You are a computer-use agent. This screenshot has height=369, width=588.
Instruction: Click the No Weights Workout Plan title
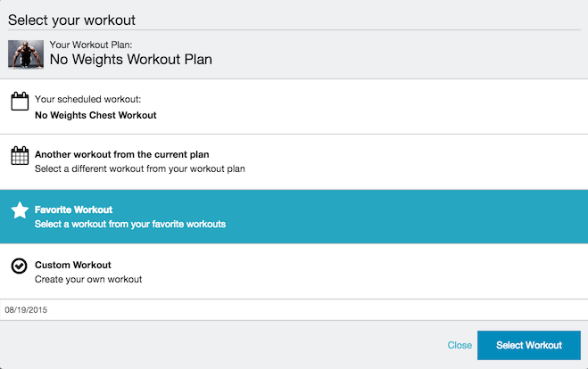click(x=130, y=60)
